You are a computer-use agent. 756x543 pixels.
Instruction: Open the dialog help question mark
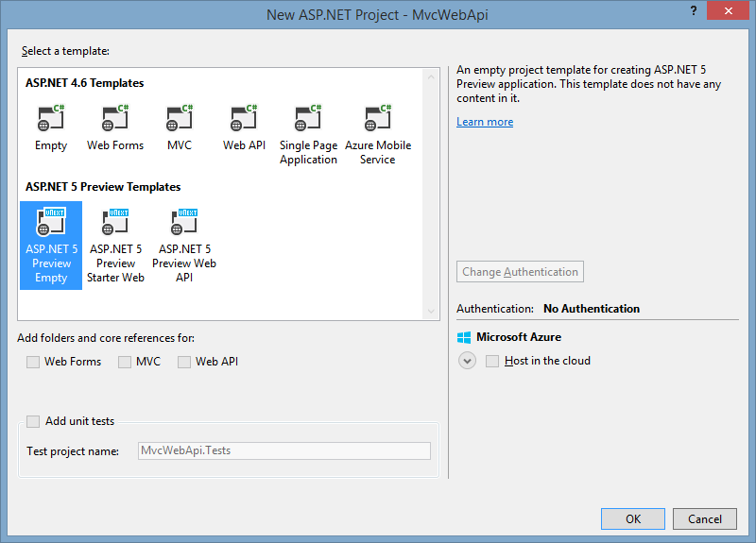tap(694, 10)
